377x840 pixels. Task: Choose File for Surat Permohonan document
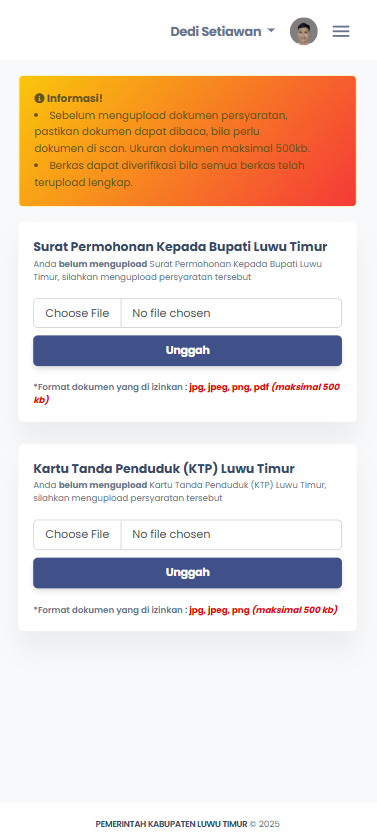coord(77,313)
